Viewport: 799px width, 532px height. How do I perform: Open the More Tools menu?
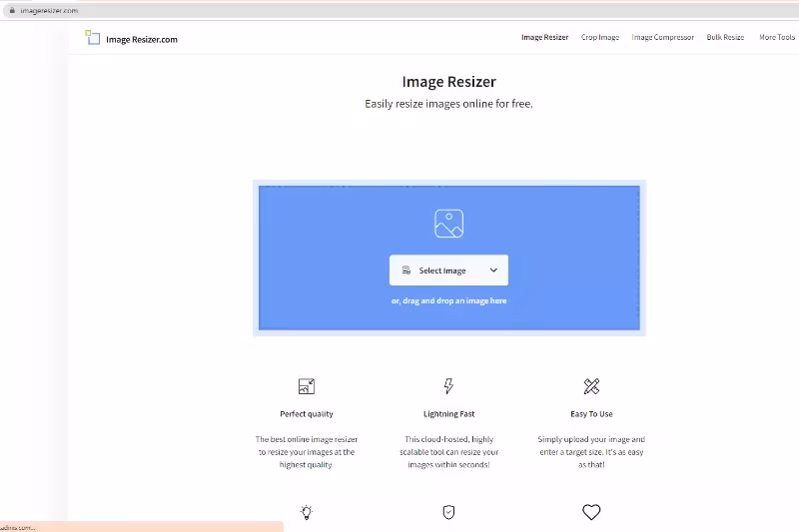777,37
